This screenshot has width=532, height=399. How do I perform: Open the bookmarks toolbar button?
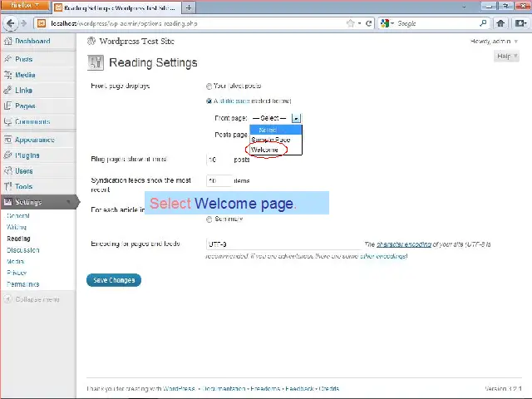point(520,23)
